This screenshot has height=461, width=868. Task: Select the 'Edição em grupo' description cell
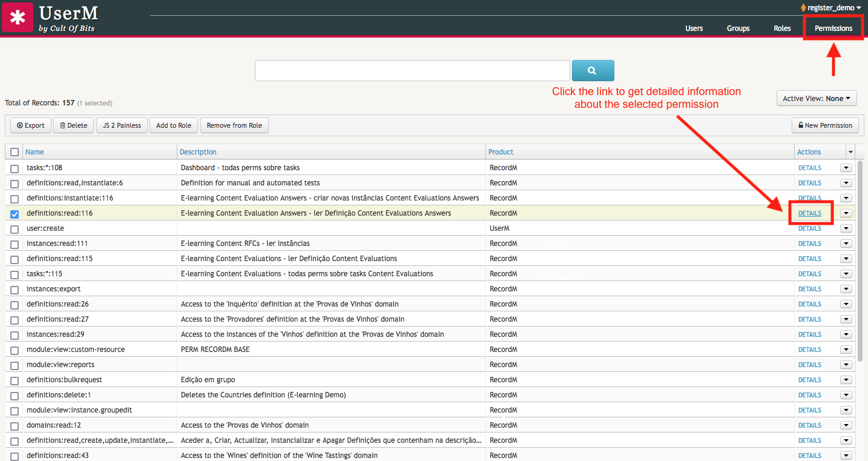332,380
